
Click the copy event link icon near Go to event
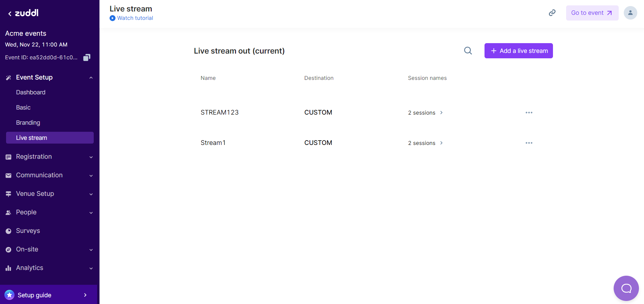(552, 12)
